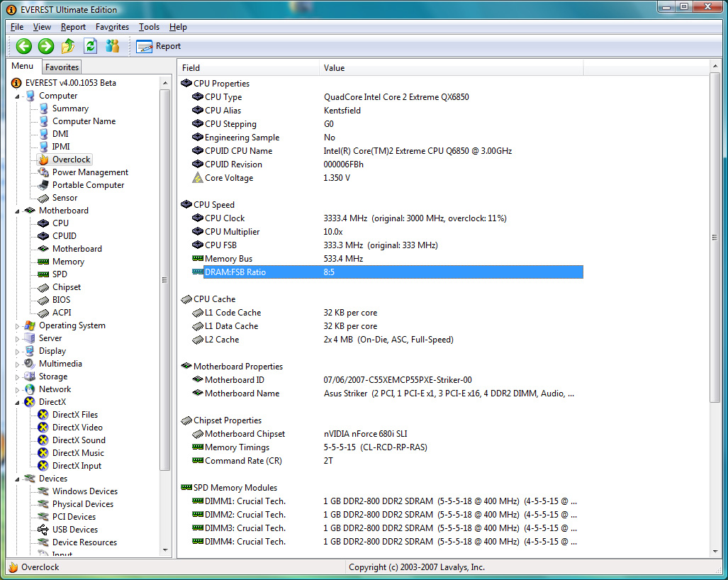Select the PCI Devices icon
Image resolution: width=728 pixels, height=580 pixels.
click(43, 517)
